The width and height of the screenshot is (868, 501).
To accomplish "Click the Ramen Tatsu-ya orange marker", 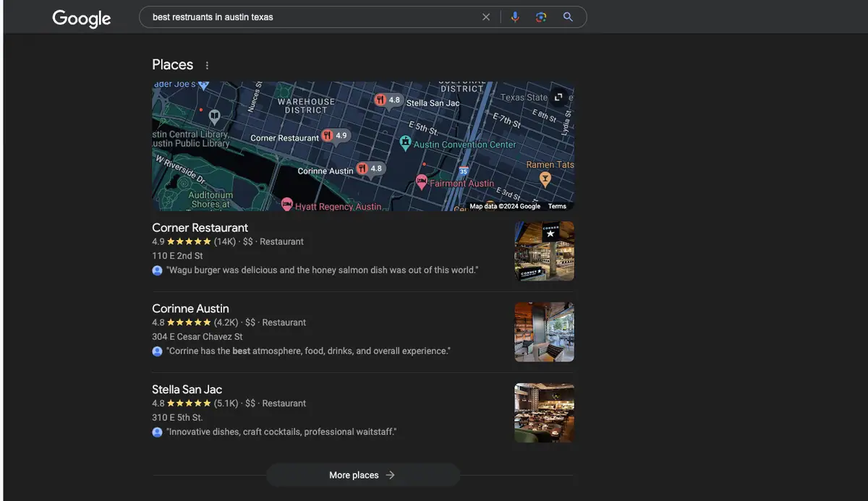I will point(545,178).
